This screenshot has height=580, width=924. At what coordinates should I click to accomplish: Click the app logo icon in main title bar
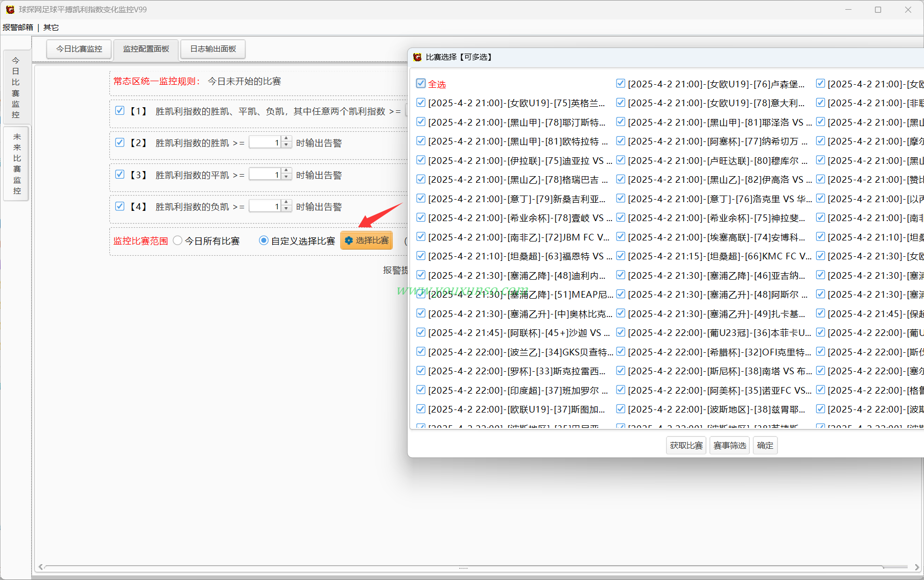pos(10,10)
